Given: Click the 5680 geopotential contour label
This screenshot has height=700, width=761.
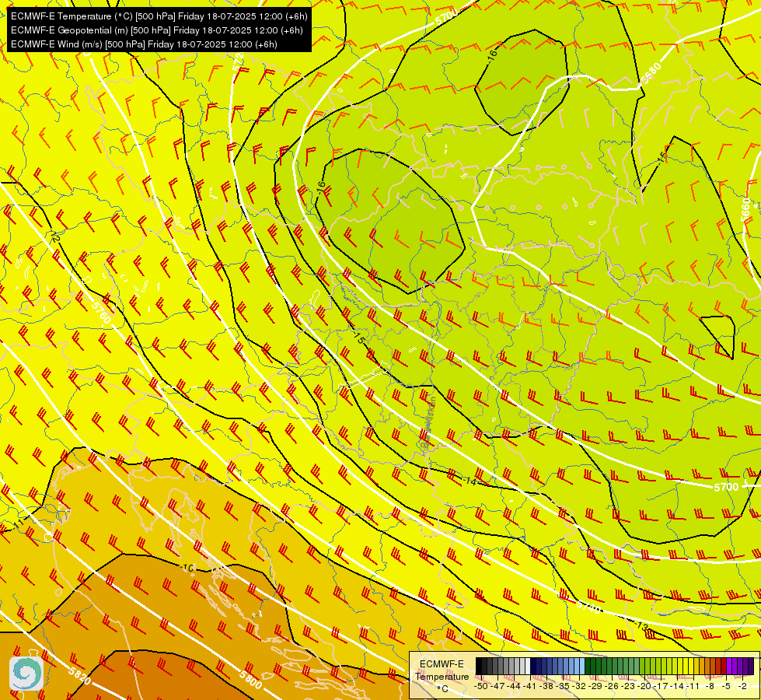Looking at the screenshot, I should [651, 73].
